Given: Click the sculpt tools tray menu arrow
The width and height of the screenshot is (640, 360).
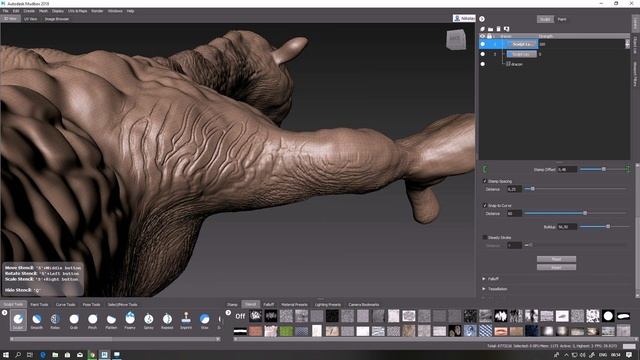Looking at the screenshot, I should tap(4, 313).
